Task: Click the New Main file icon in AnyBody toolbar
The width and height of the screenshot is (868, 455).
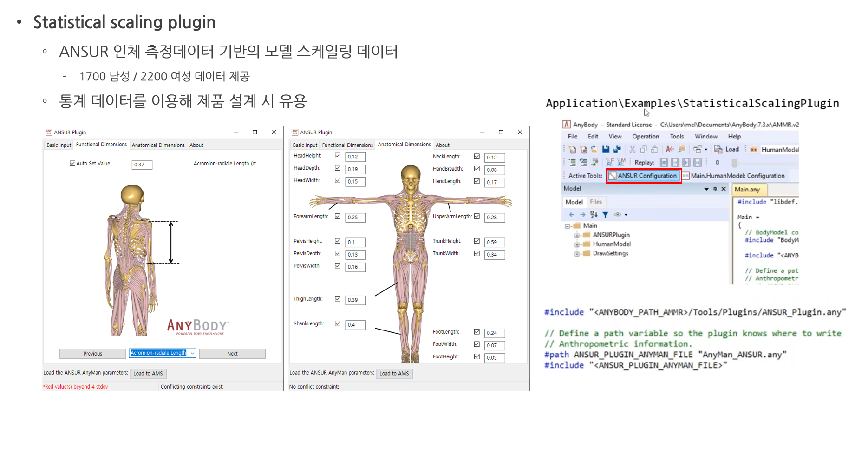Action: (x=573, y=150)
